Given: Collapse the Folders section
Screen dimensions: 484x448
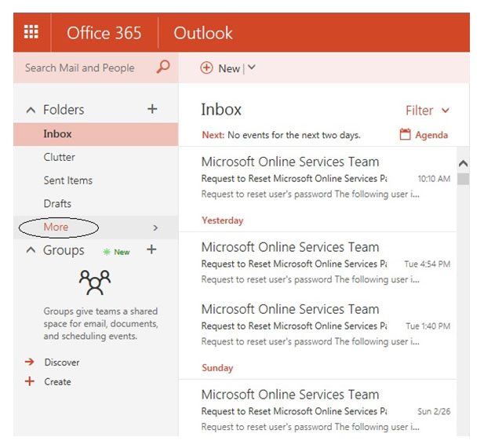Looking at the screenshot, I should pyautogui.click(x=31, y=110).
